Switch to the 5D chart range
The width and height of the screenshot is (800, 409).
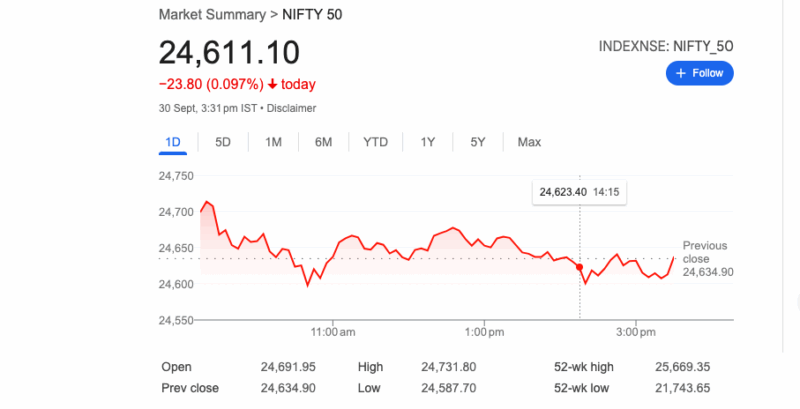223,142
